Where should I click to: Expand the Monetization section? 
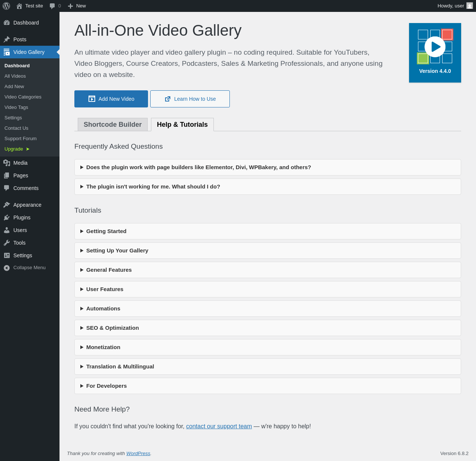click(x=268, y=347)
